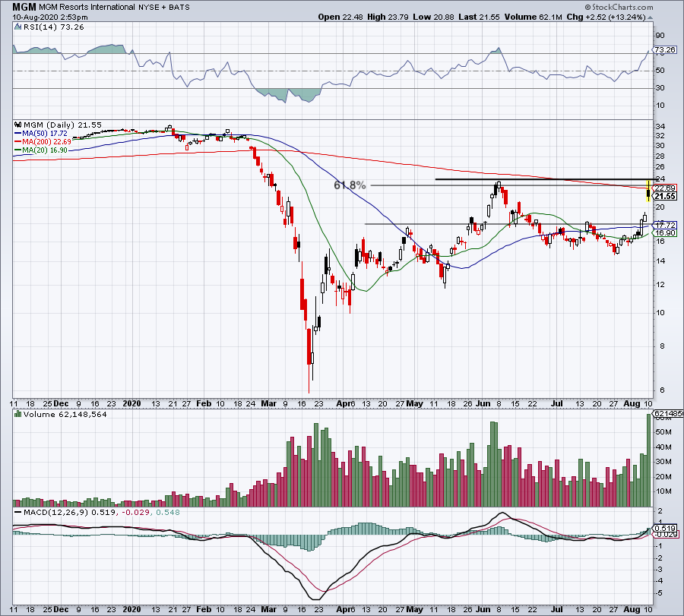
Task: Click the RSI indicator legend icon
Action: tap(17, 27)
